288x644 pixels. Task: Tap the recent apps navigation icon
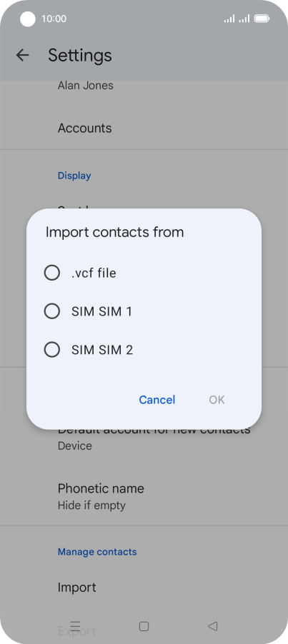pyautogui.click(x=75, y=626)
